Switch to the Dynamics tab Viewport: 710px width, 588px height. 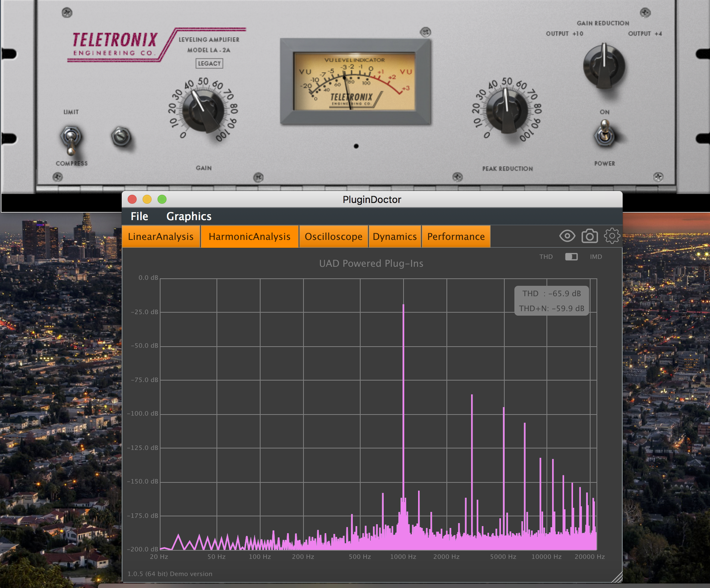tap(395, 237)
